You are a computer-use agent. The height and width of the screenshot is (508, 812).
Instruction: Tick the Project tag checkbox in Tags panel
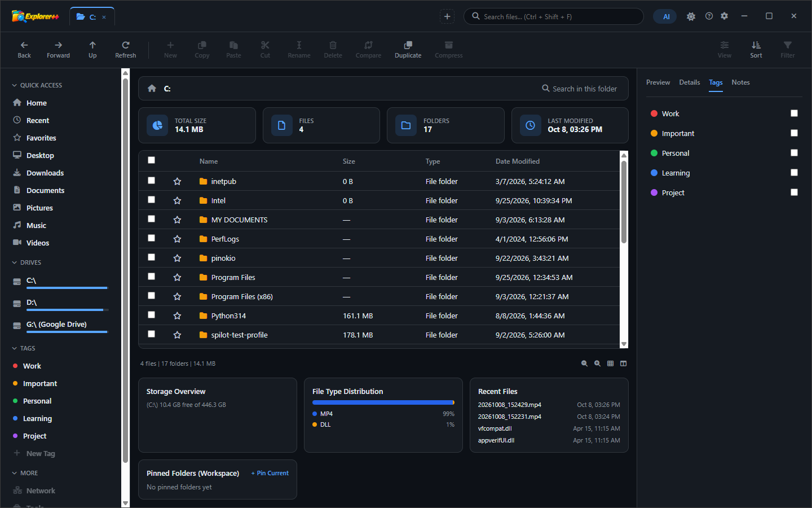(794, 192)
